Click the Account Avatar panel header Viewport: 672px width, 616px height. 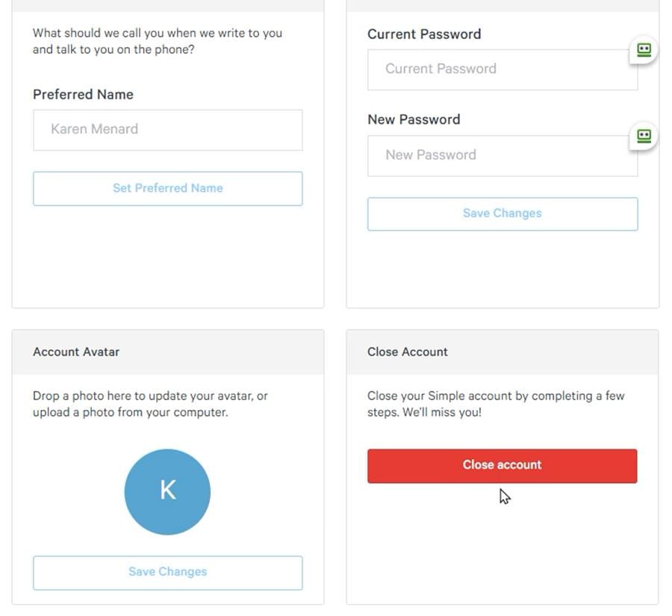[75, 351]
